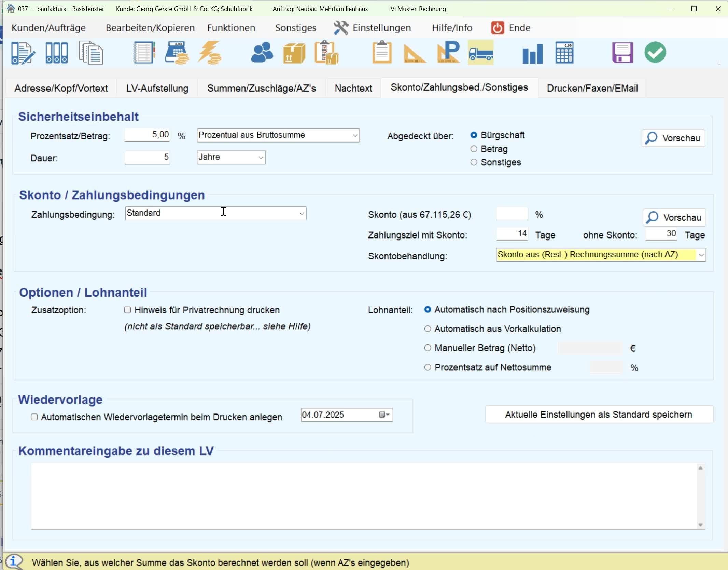Image resolution: width=728 pixels, height=570 pixels.
Task: Click the highlighted truck icon in toolbar
Action: 480,53
